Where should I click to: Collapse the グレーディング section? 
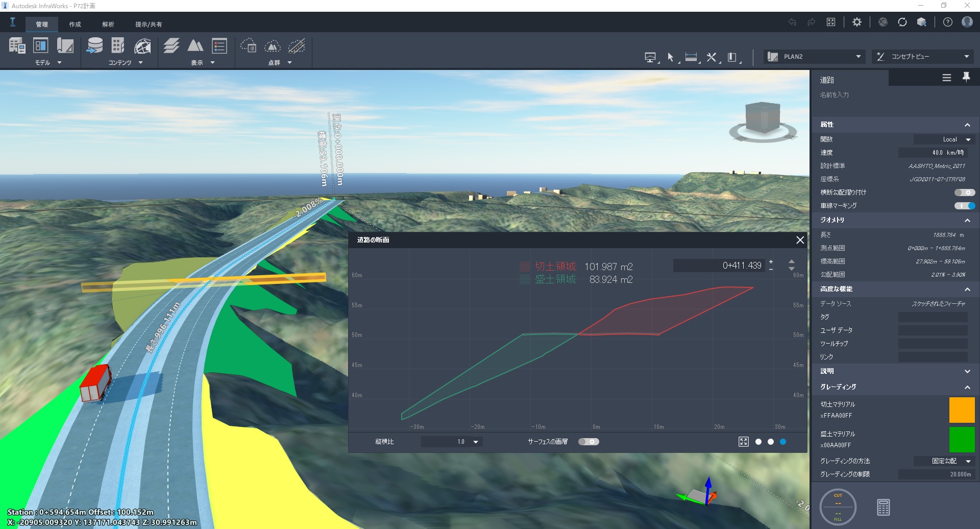tap(967, 388)
